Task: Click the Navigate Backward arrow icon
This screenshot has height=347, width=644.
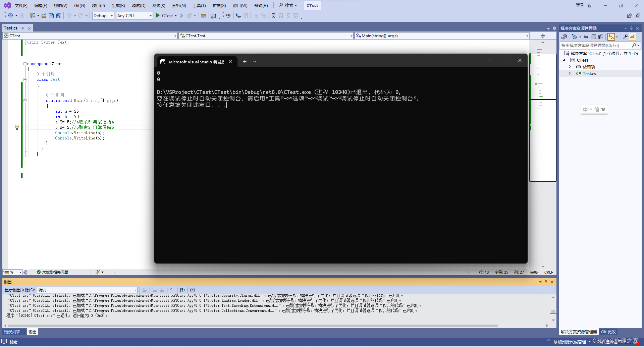Action: (11, 16)
